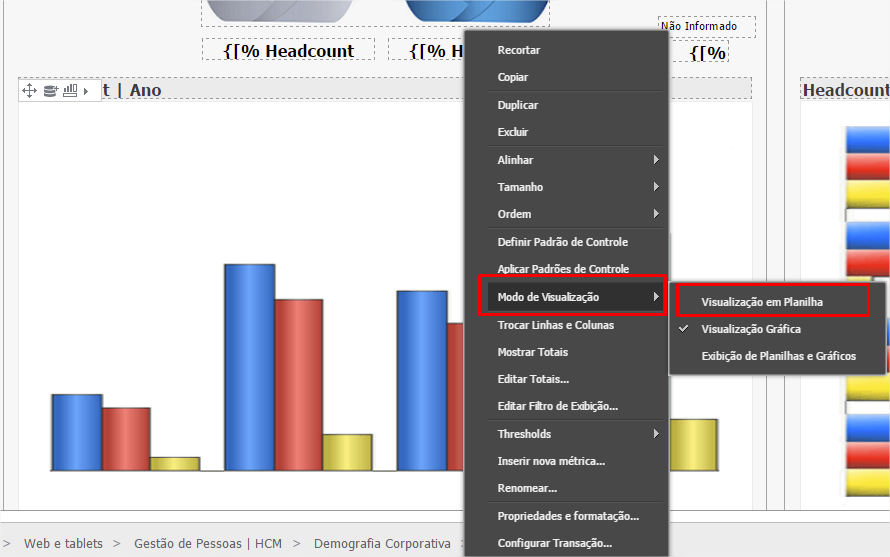This screenshot has height=557, width=890.
Task: Choose Copiar from context menu
Action: click(513, 77)
